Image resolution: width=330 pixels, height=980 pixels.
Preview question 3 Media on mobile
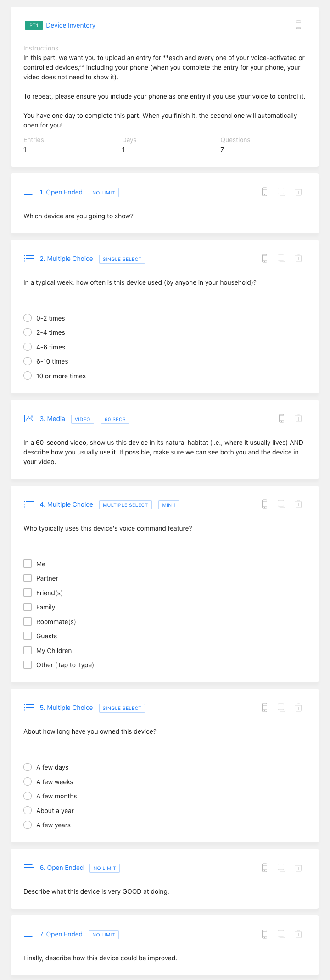[x=281, y=418]
